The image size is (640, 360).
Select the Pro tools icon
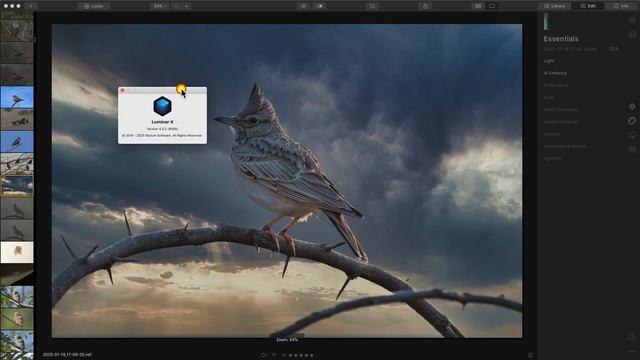tap(632, 149)
